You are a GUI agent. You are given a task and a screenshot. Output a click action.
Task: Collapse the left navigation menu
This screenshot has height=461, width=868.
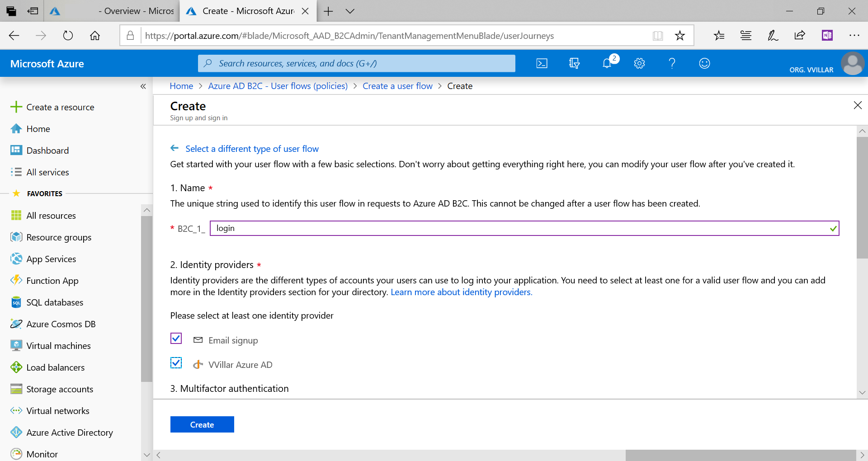pyautogui.click(x=143, y=86)
